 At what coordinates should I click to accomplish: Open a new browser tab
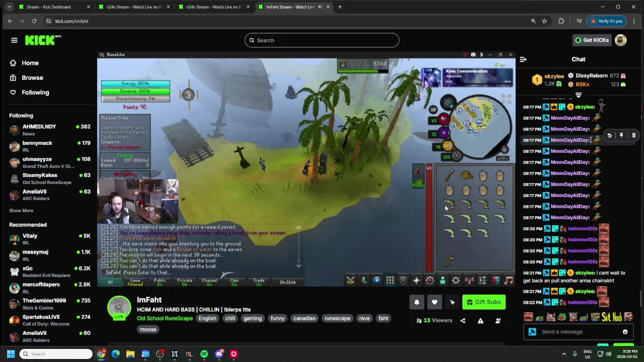pyautogui.click(x=340, y=7)
